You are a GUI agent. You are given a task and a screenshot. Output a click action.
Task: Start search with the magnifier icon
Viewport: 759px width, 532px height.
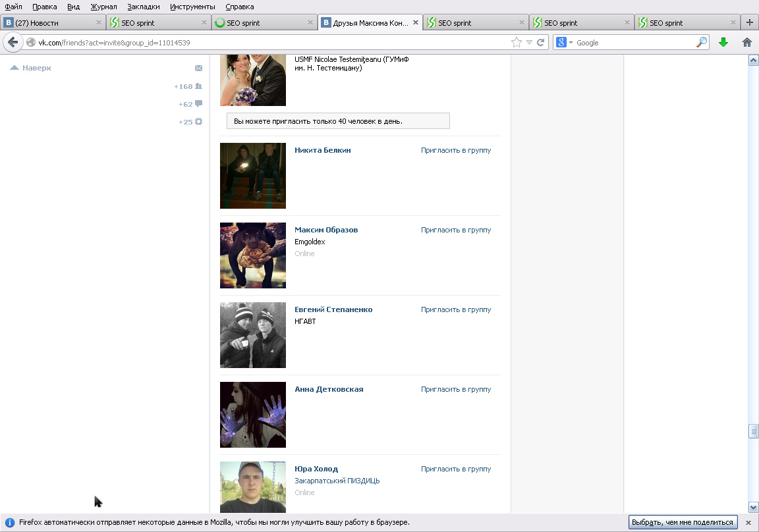click(702, 43)
